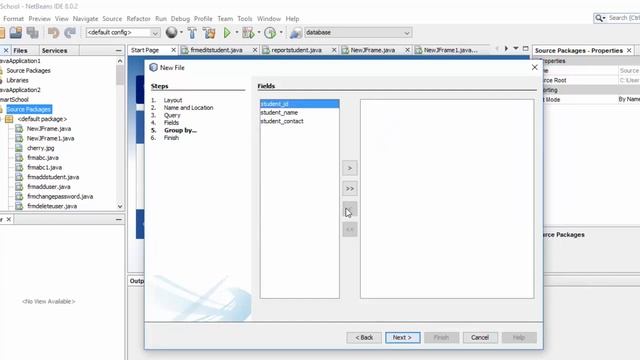640x360 pixels.
Task: Click scrollbar down arrow in Projects tree
Action: coord(120,206)
